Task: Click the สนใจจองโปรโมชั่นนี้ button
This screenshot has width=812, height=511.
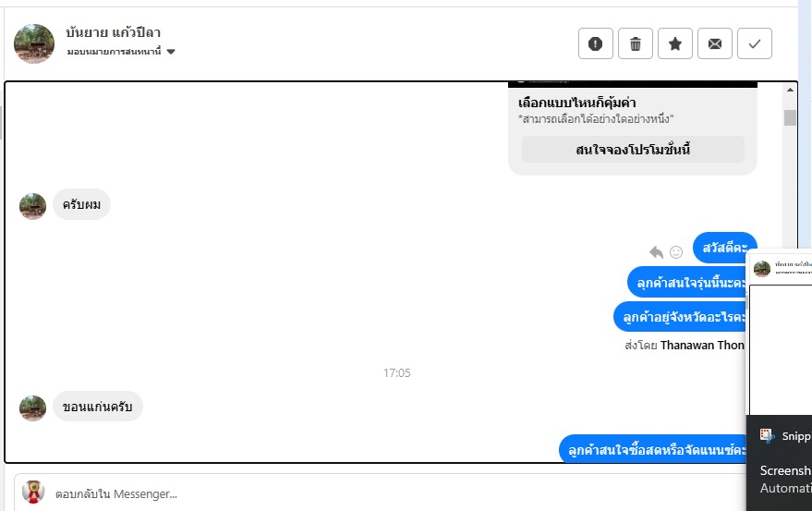Action: 633,150
